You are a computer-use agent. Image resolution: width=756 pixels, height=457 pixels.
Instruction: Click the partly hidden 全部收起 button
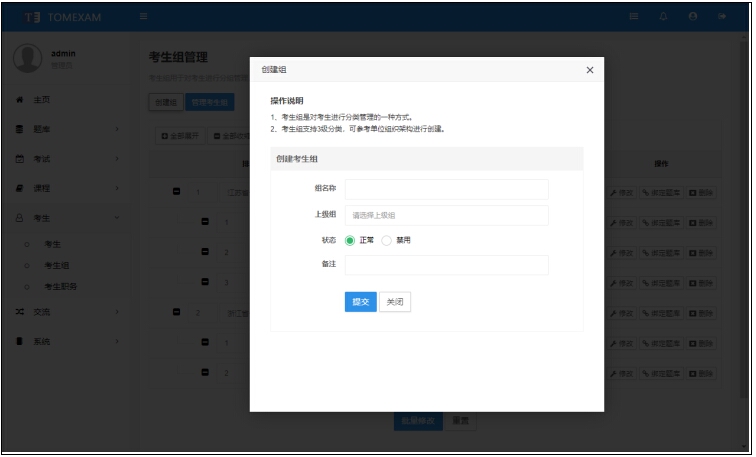(230, 136)
